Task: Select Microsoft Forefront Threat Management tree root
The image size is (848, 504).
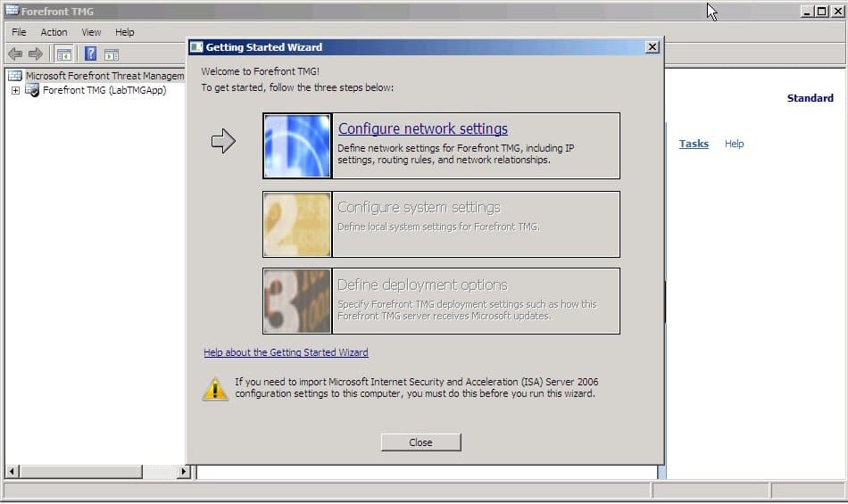Action: pos(105,76)
